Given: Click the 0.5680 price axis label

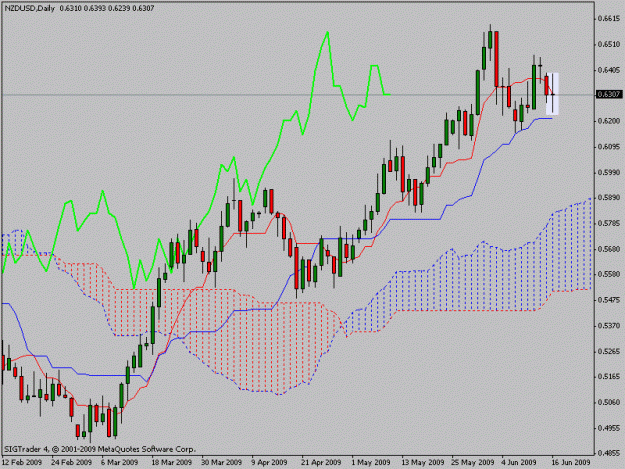Looking at the screenshot, I should click(610, 249).
